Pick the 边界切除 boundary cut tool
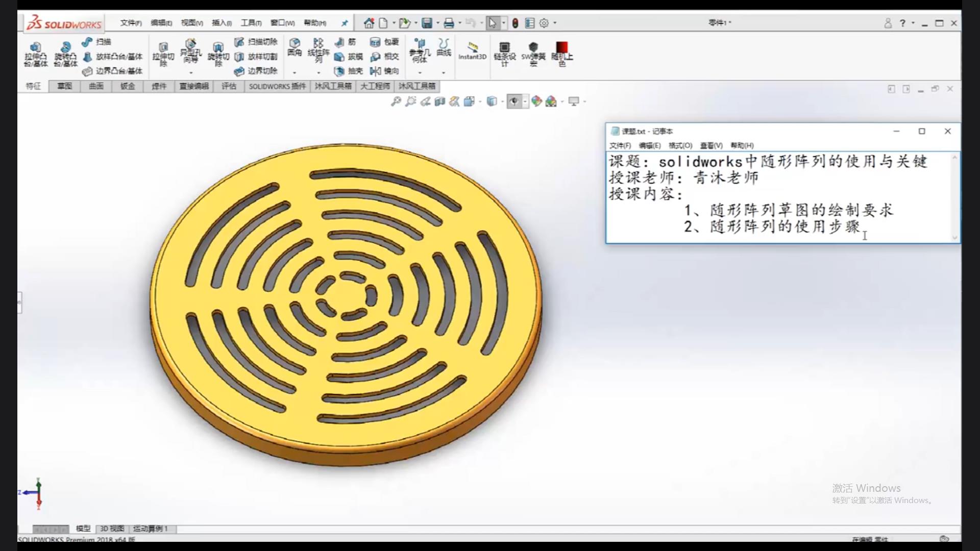980x551 pixels. point(256,71)
